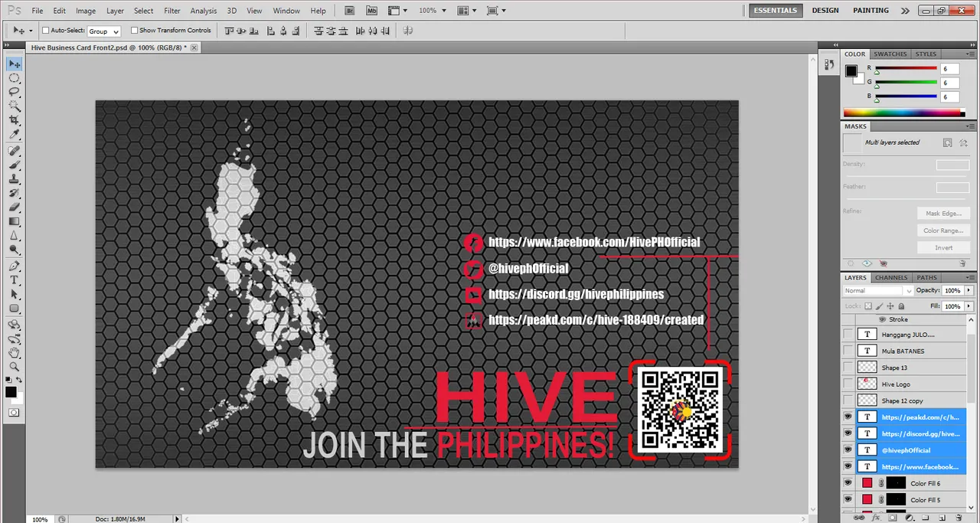Click the add layer style fx icon
The height and width of the screenshot is (523, 980).
[x=875, y=517]
